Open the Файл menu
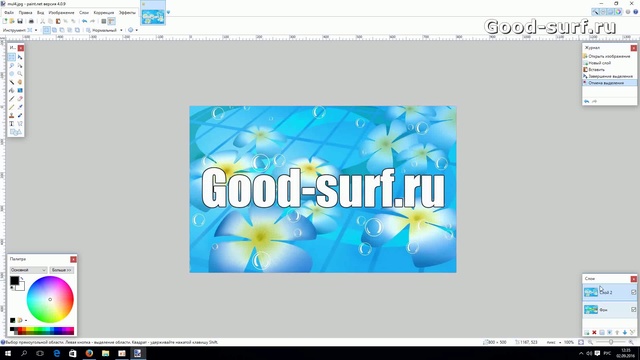Screen dimensions: 640x360 pos(9,13)
